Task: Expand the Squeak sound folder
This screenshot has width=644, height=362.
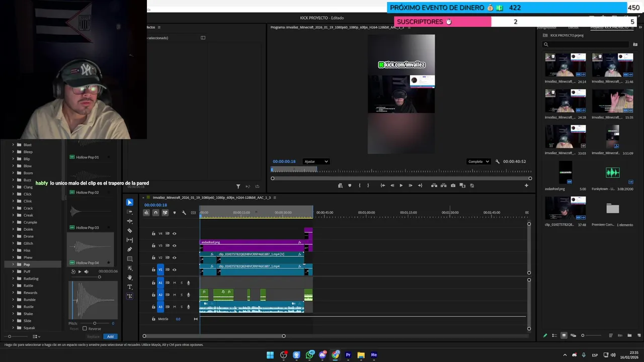Action: click(13, 328)
